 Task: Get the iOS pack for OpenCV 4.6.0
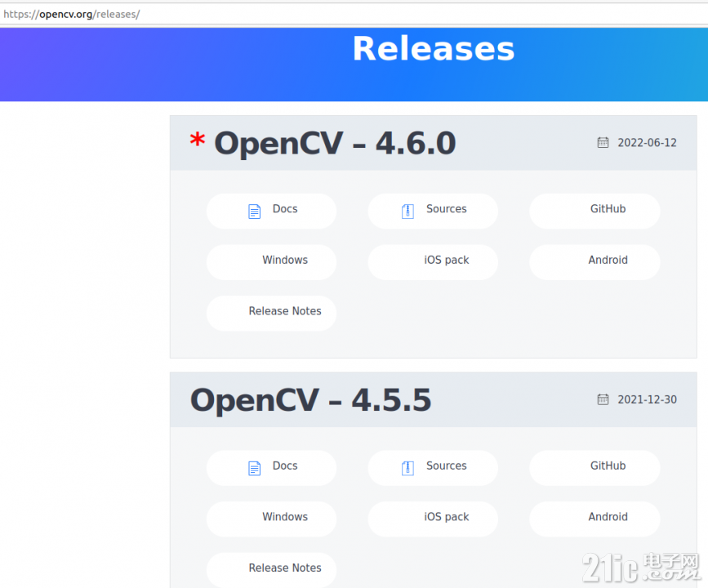coord(433,262)
